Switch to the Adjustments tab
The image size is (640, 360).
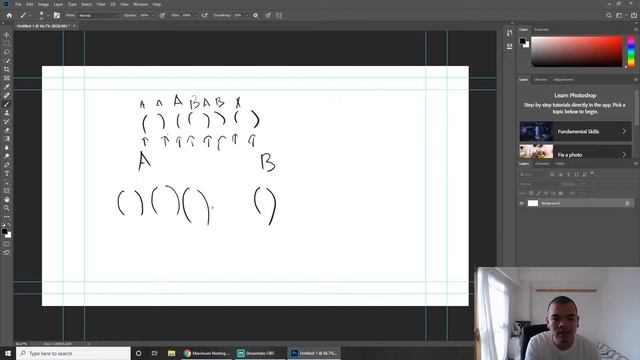point(564,80)
